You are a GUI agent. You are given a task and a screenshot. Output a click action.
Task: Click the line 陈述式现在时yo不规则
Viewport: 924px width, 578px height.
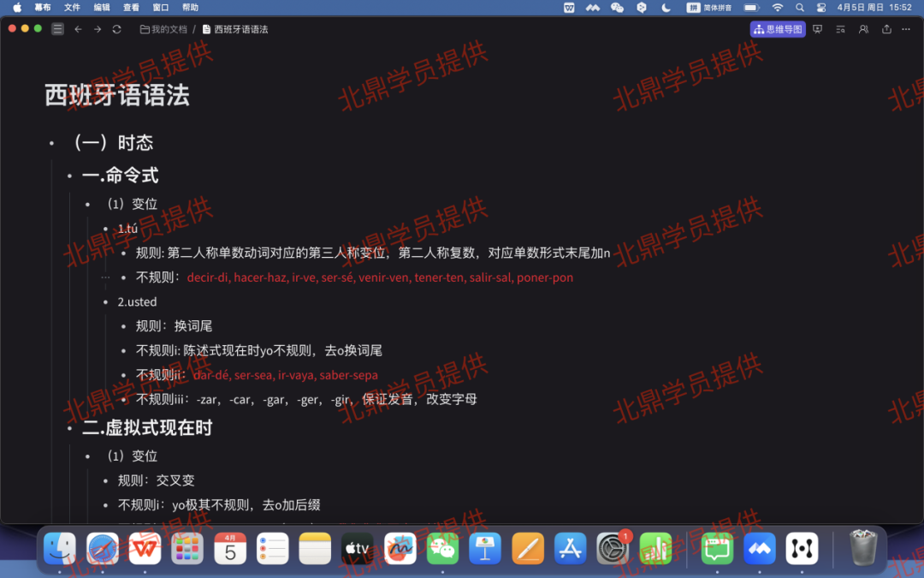(258, 351)
